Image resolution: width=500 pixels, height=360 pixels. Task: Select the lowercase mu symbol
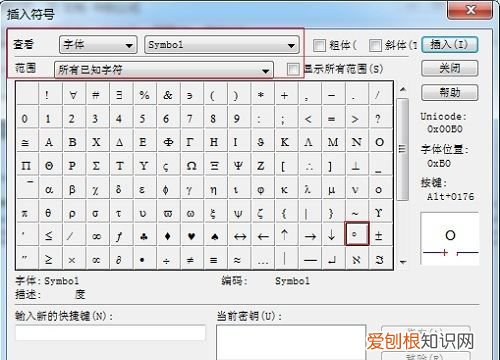click(333, 188)
